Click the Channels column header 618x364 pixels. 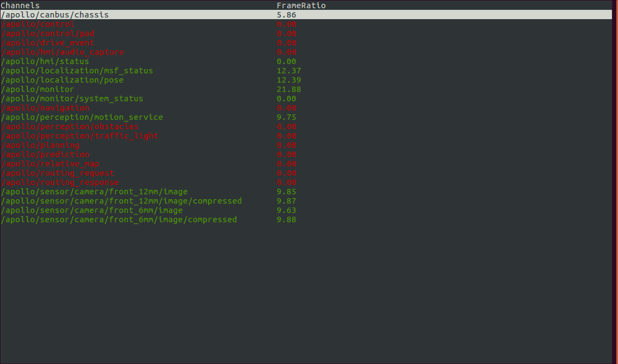click(x=20, y=5)
